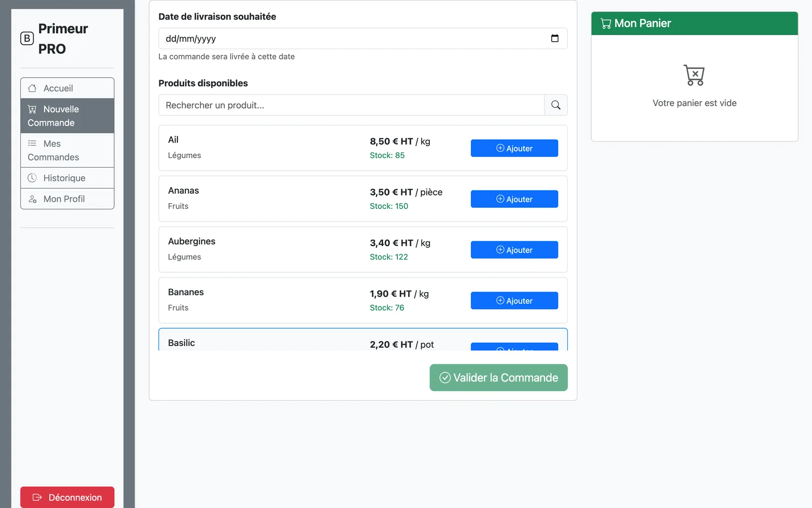This screenshot has height=508, width=812.
Task: Click the 'Stock: 76' label
Action: pos(387,308)
